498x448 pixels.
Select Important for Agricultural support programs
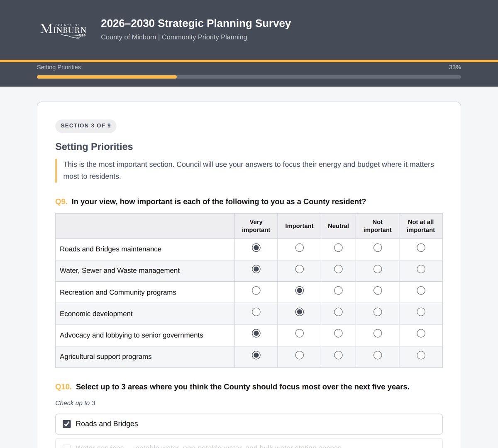pyautogui.click(x=299, y=355)
